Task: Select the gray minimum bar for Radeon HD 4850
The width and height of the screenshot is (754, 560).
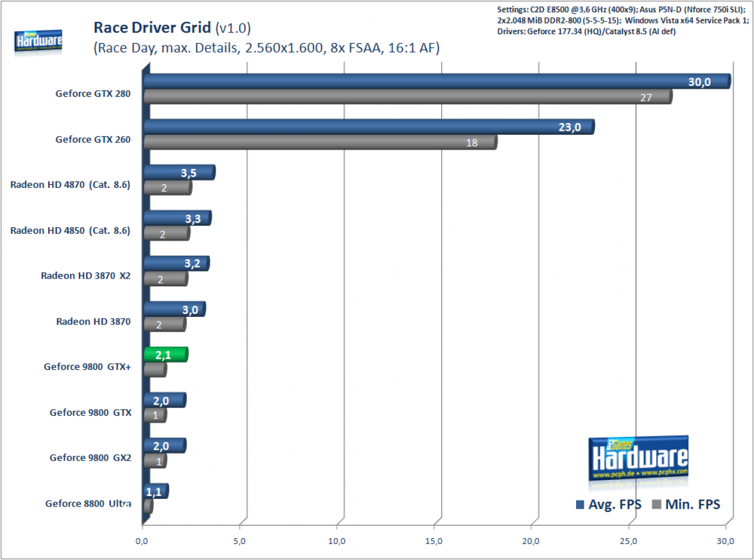Action: coord(167,234)
